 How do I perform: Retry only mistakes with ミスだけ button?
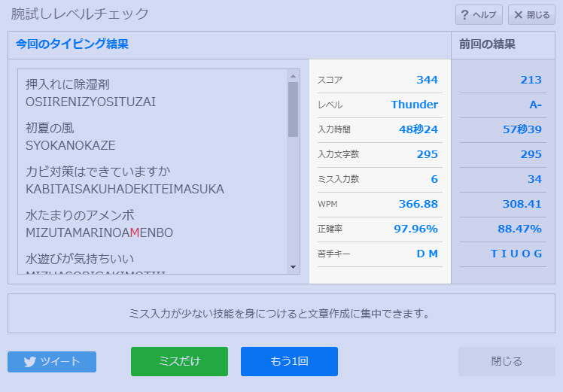(x=179, y=361)
